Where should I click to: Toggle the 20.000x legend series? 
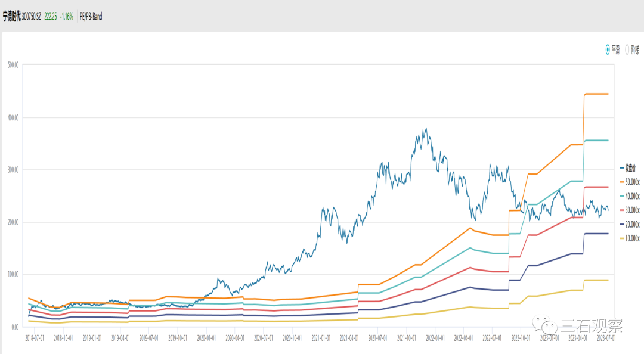(x=629, y=224)
